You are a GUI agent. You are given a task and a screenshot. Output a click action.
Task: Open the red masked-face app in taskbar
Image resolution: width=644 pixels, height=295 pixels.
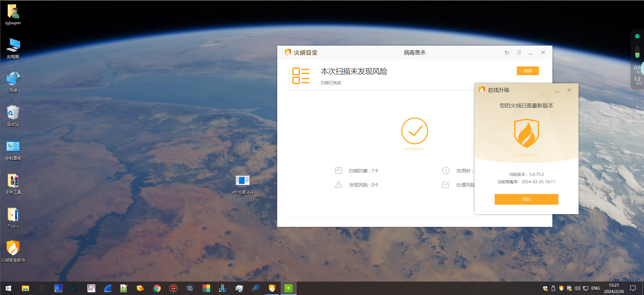174,288
